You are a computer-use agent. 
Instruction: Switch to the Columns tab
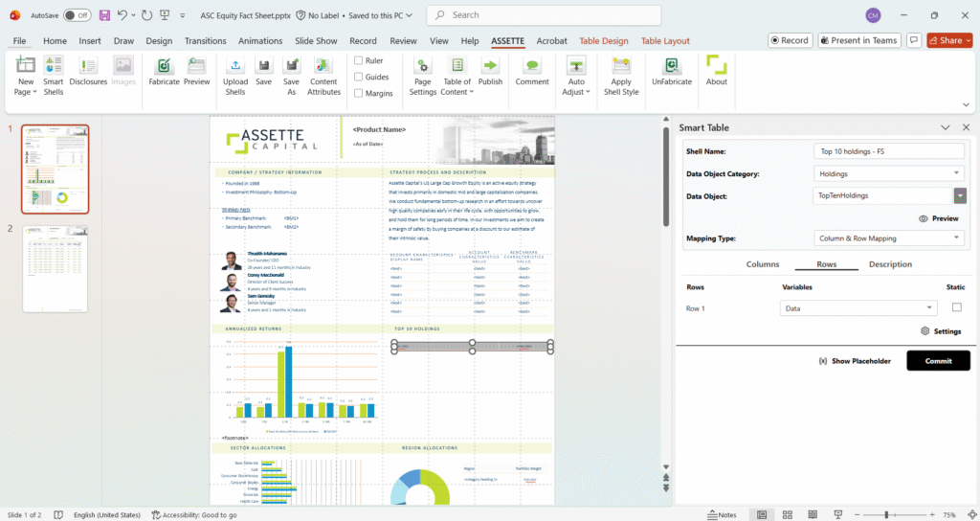(763, 264)
